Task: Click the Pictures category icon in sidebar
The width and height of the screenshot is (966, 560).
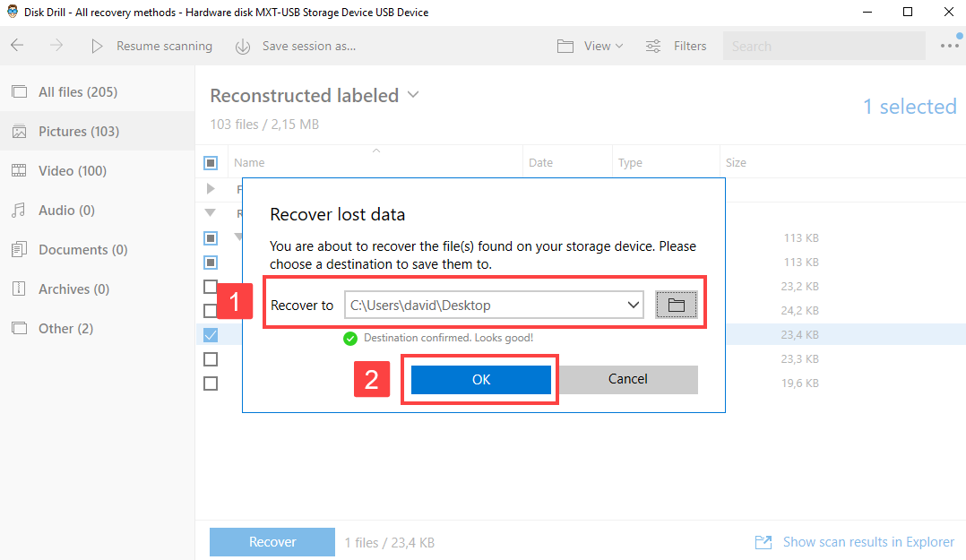Action: click(x=19, y=132)
